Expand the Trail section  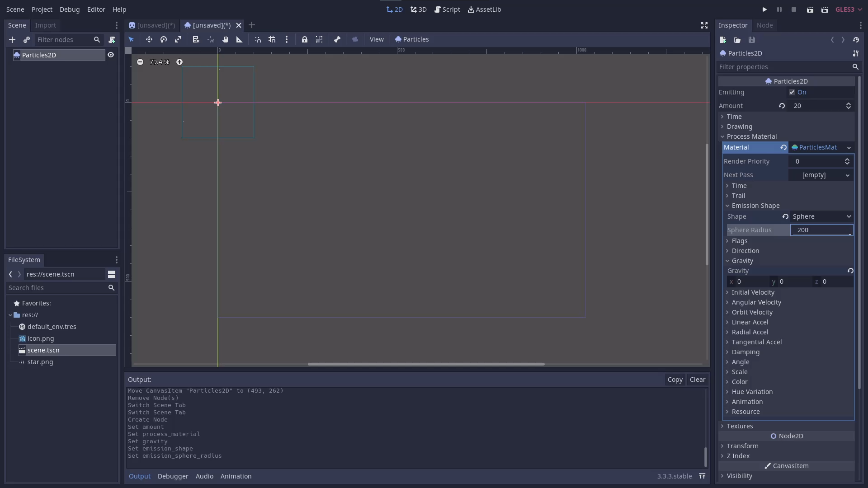tap(739, 196)
